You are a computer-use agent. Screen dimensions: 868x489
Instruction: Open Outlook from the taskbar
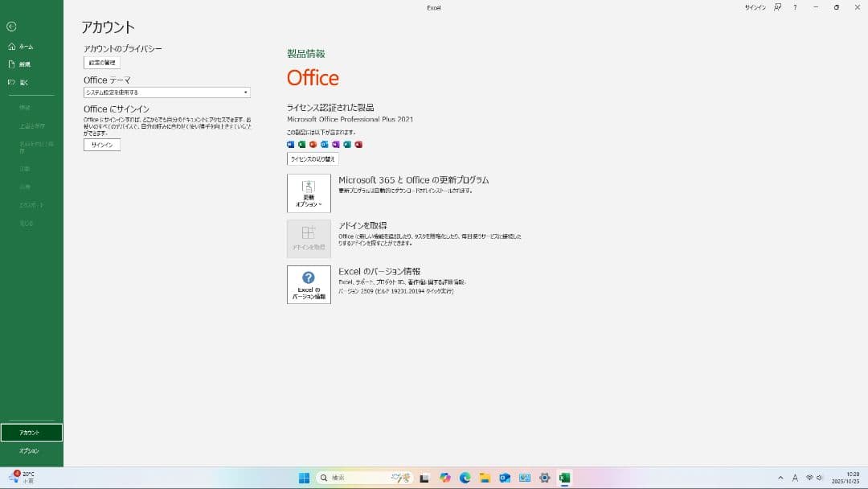click(x=504, y=478)
